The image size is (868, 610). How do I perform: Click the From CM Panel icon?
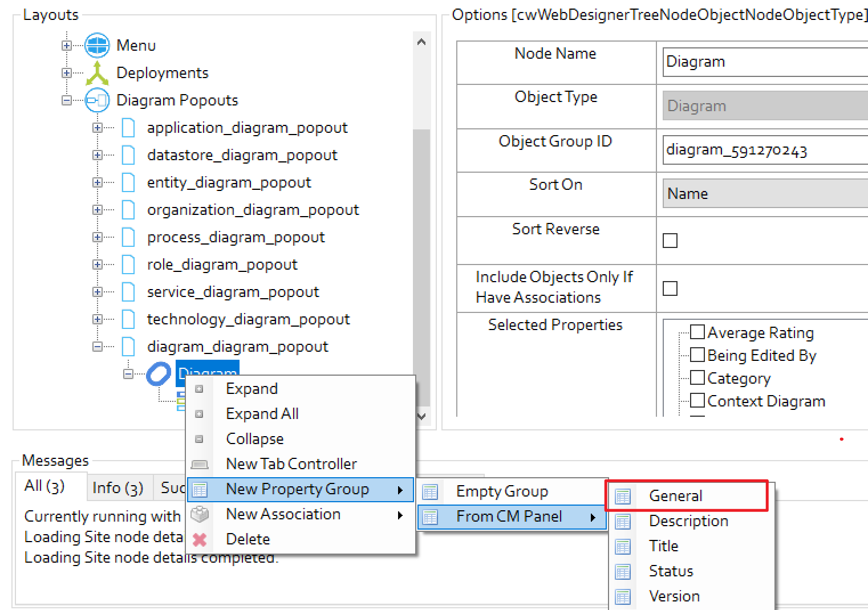click(430, 517)
